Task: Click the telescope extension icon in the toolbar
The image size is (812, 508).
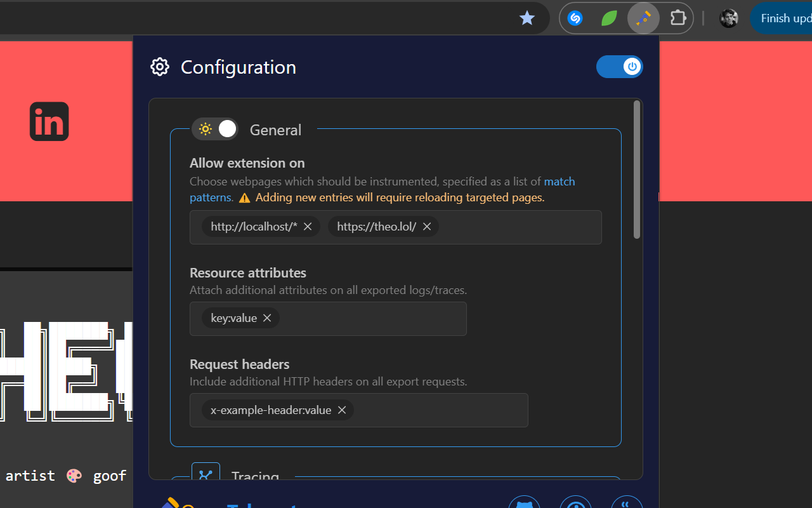Action: (643, 18)
